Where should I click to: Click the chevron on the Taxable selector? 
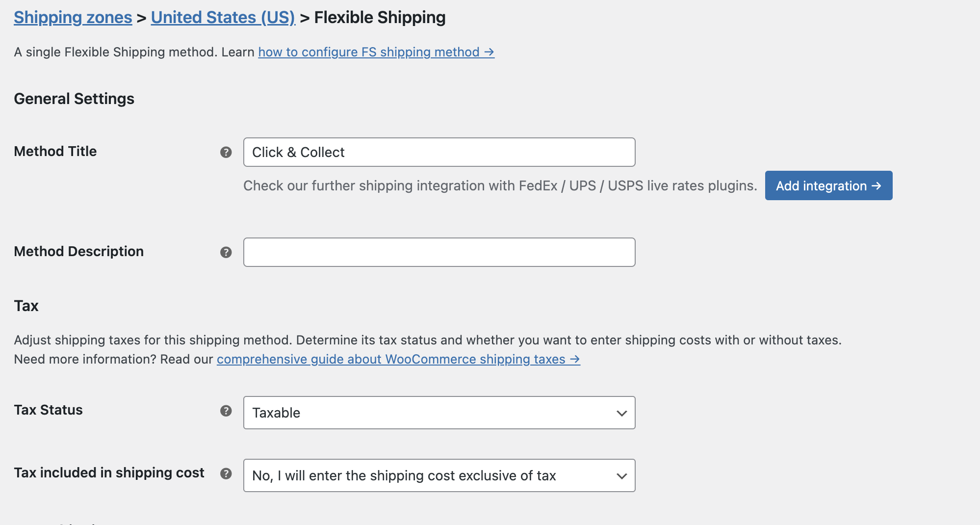coord(621,413)
